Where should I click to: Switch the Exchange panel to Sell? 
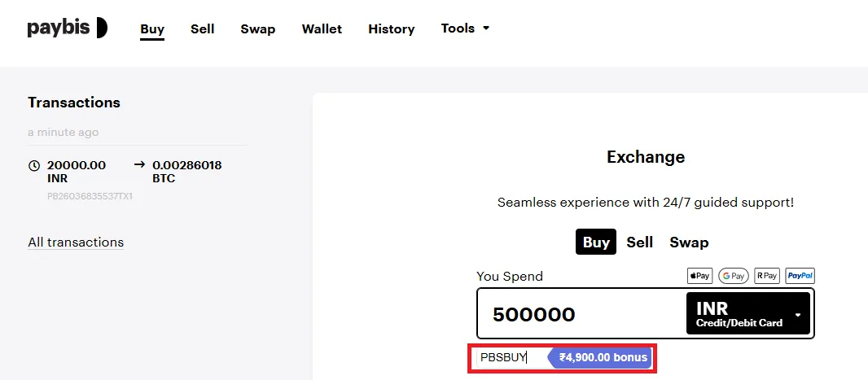point(640,242)
